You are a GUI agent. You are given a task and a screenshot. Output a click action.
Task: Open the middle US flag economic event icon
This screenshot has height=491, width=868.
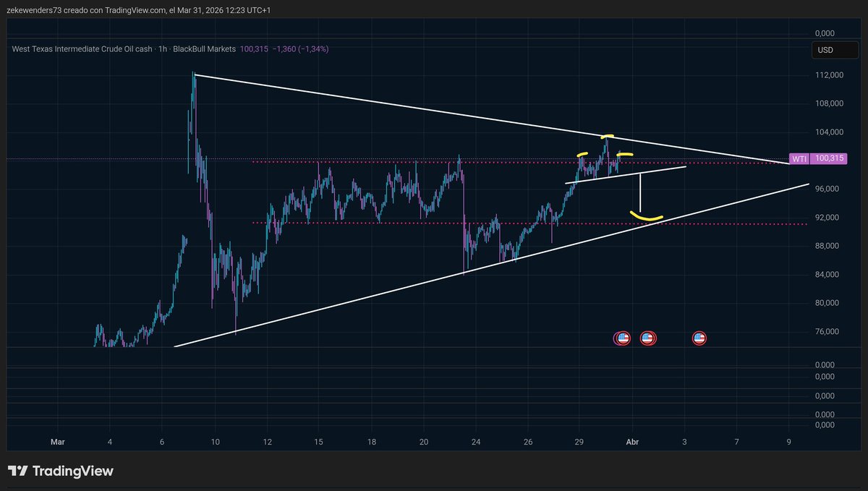(x=647, y=338)
